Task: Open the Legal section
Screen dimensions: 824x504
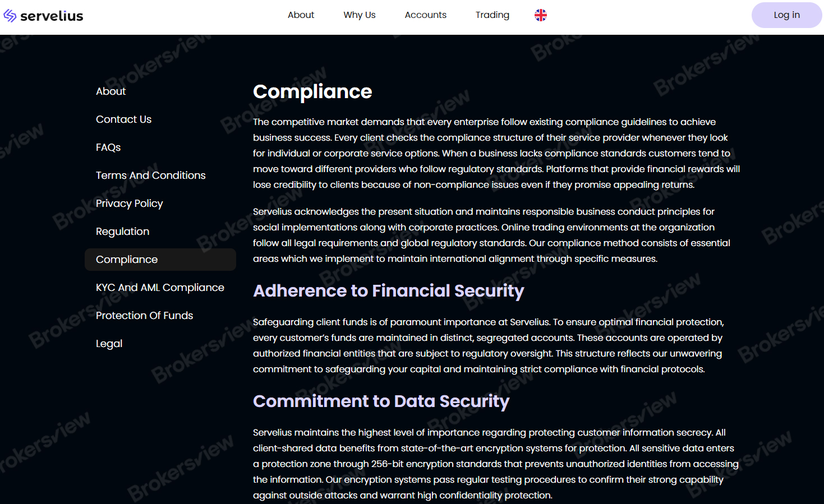Action: pos(109,343)
